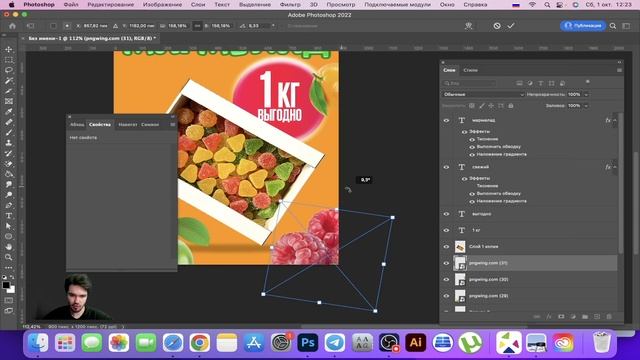Switch to the «Абзац» tab

coord(77,124)
